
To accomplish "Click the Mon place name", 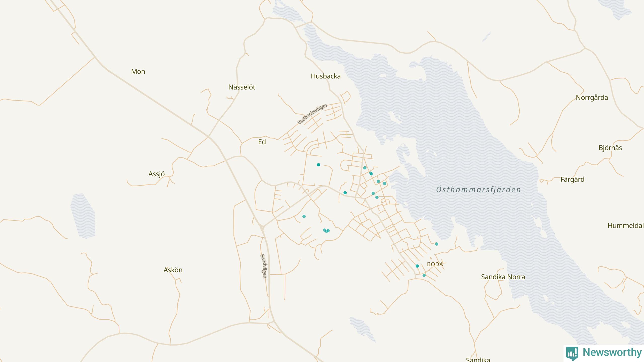I will [x=138, y=72].
